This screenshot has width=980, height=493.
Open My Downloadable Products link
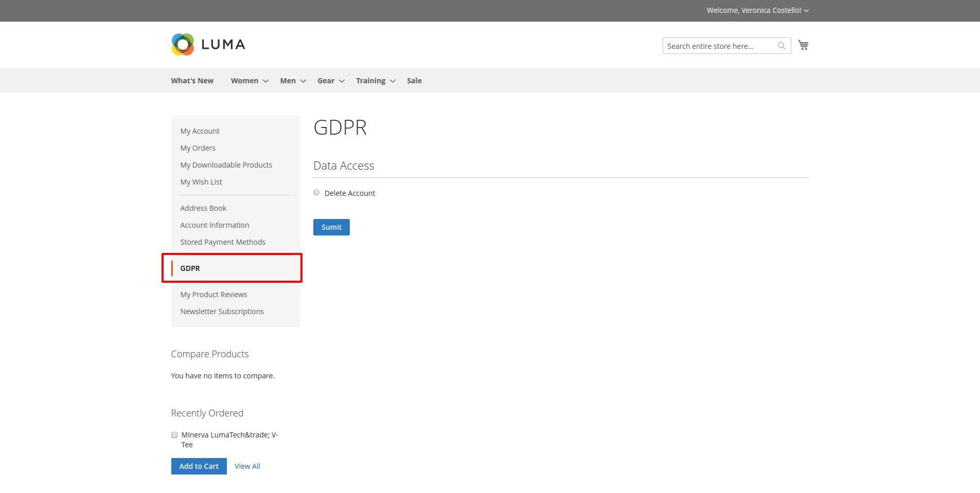click(226, 165)
